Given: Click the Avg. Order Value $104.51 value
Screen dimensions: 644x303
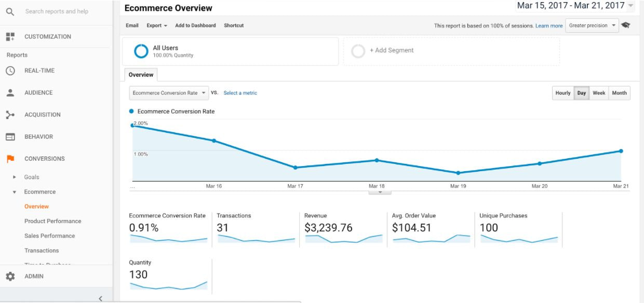Looking at the screenshot, I should coord(412,228).
